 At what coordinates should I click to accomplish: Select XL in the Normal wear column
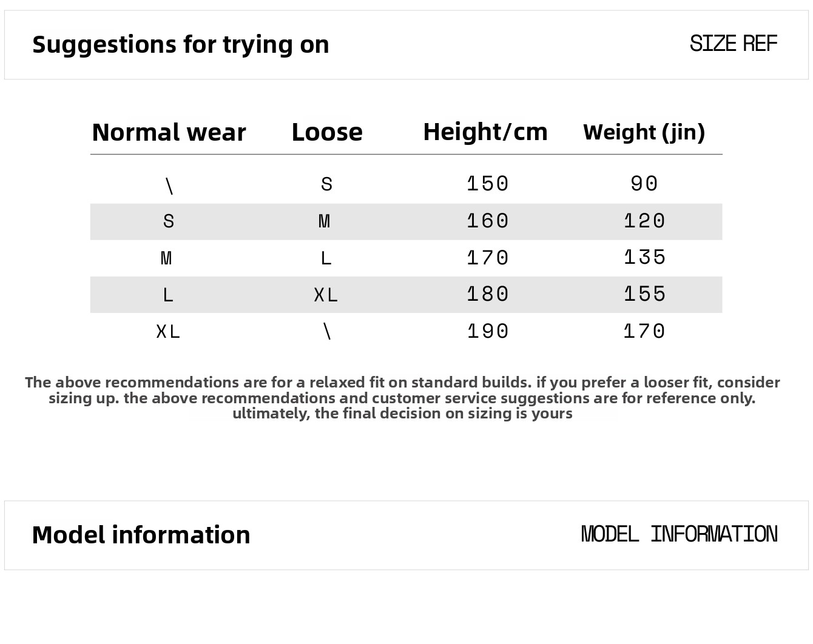(x=168, y=332)
